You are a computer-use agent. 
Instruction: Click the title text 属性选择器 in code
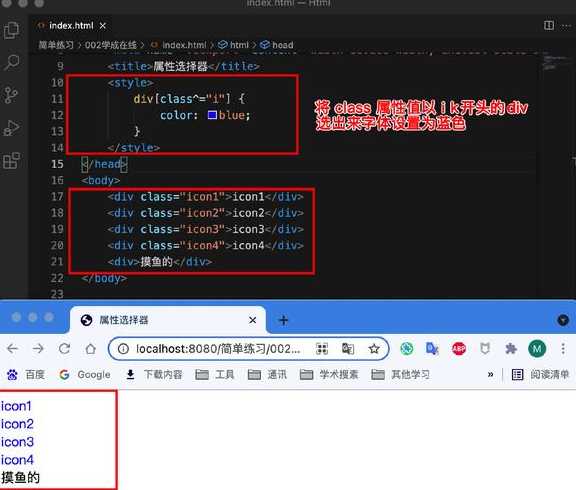pyautogui.click(x=180, y=66)
